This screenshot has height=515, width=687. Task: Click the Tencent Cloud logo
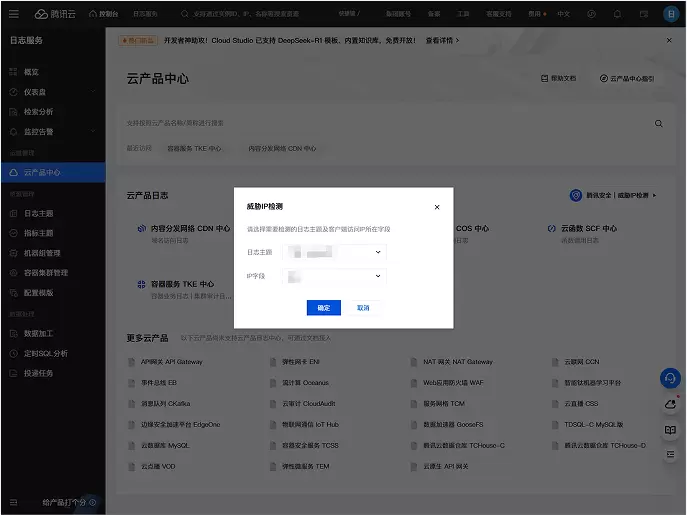54,14
